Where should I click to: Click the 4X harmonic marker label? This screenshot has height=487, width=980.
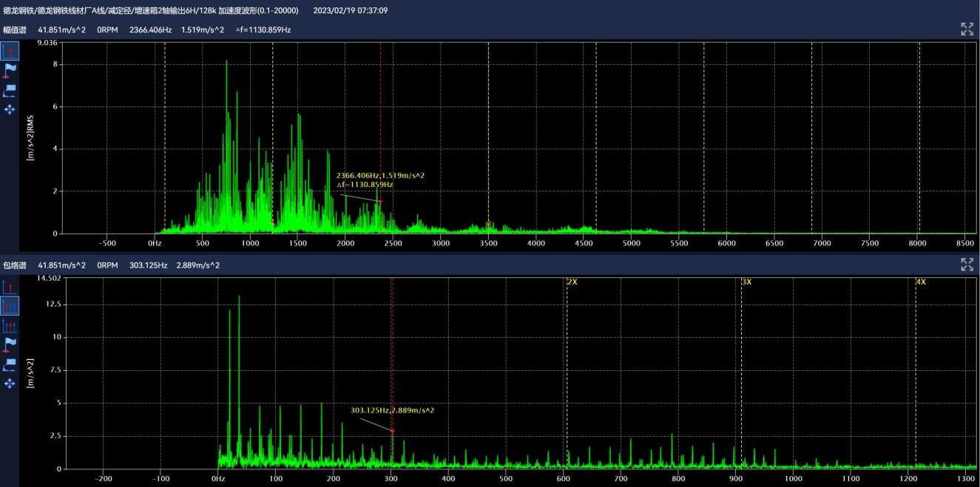tap(920, 282)
